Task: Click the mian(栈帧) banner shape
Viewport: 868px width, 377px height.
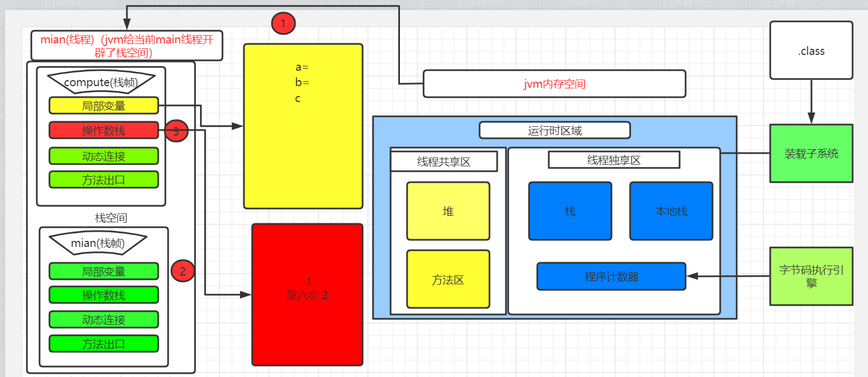Action: [98, 243]
